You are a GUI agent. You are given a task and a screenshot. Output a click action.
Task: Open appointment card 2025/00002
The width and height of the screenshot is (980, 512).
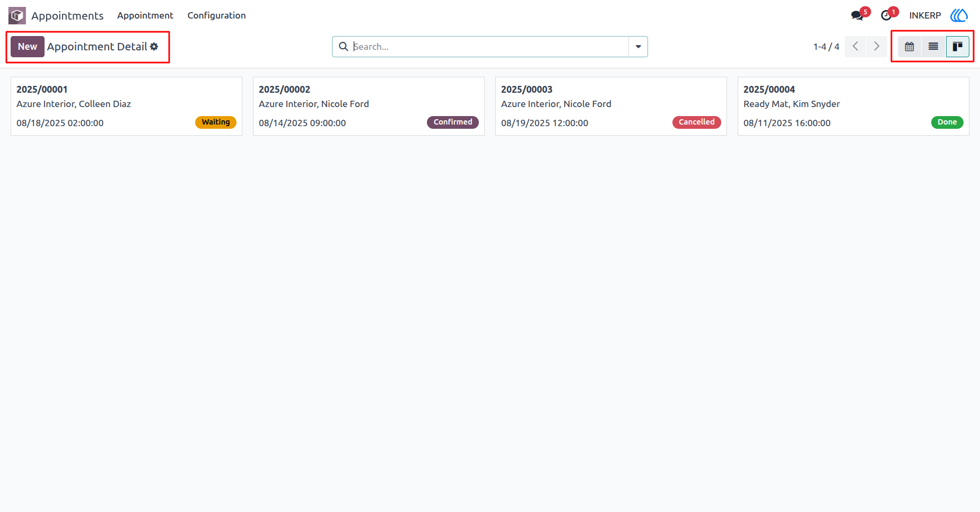click(x=369, y=106)
